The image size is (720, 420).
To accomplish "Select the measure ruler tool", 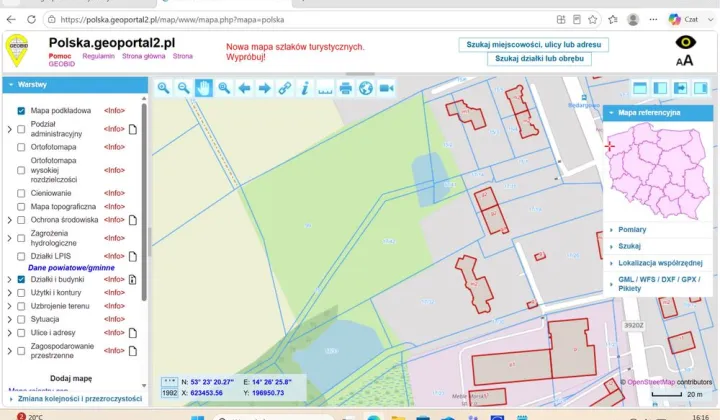I will [x=325, y=88].
